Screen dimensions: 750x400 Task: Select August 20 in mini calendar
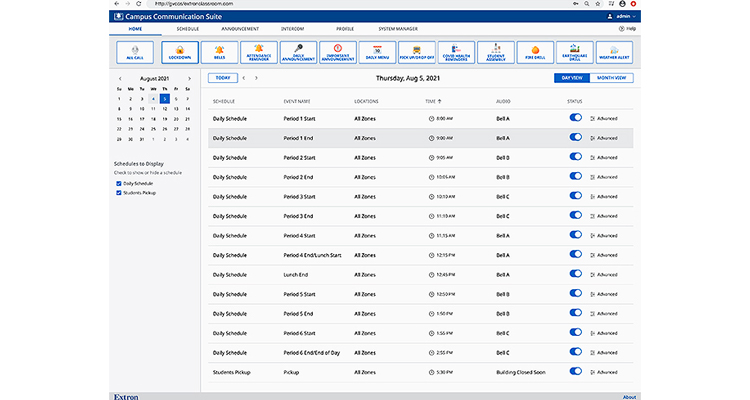point(176,119)
